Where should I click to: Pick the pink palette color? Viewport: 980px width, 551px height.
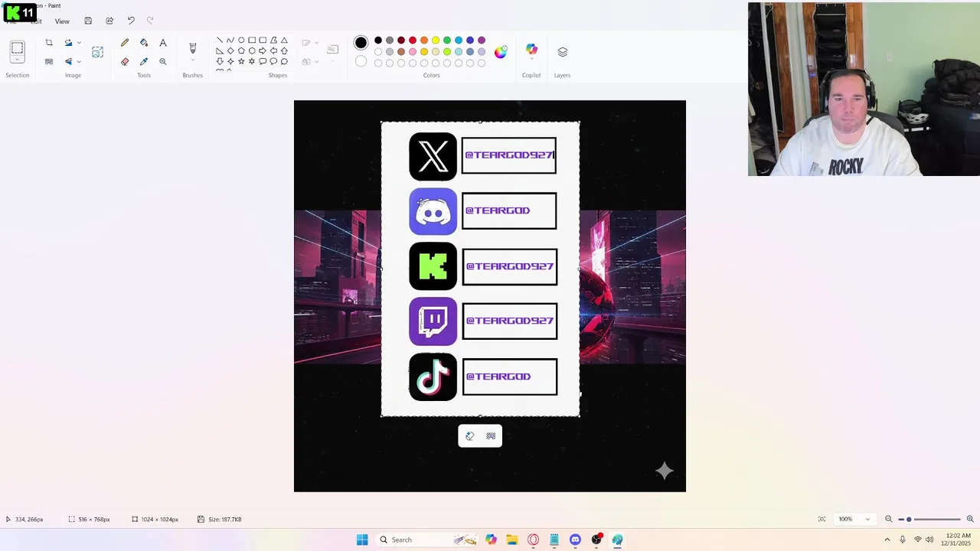tap(413, 52)
